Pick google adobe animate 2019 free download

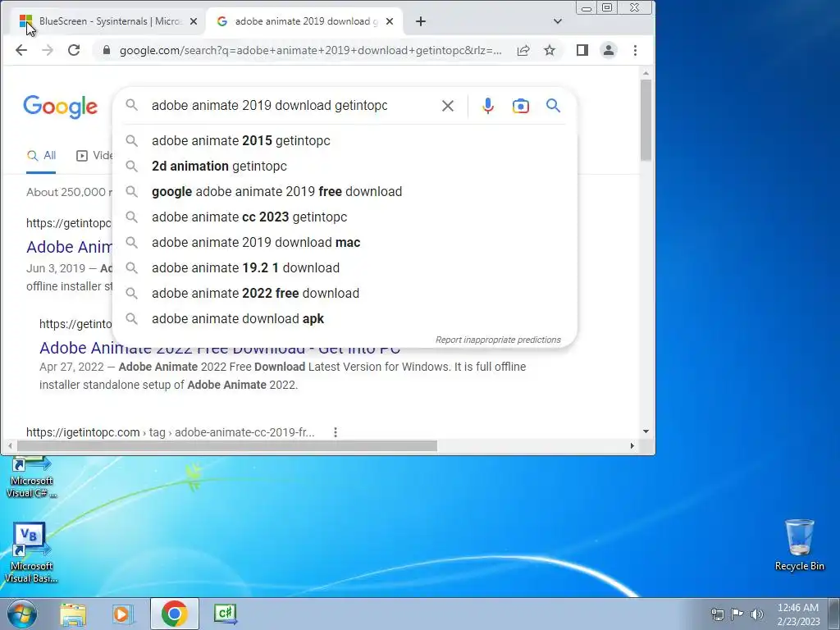[345, 192]
